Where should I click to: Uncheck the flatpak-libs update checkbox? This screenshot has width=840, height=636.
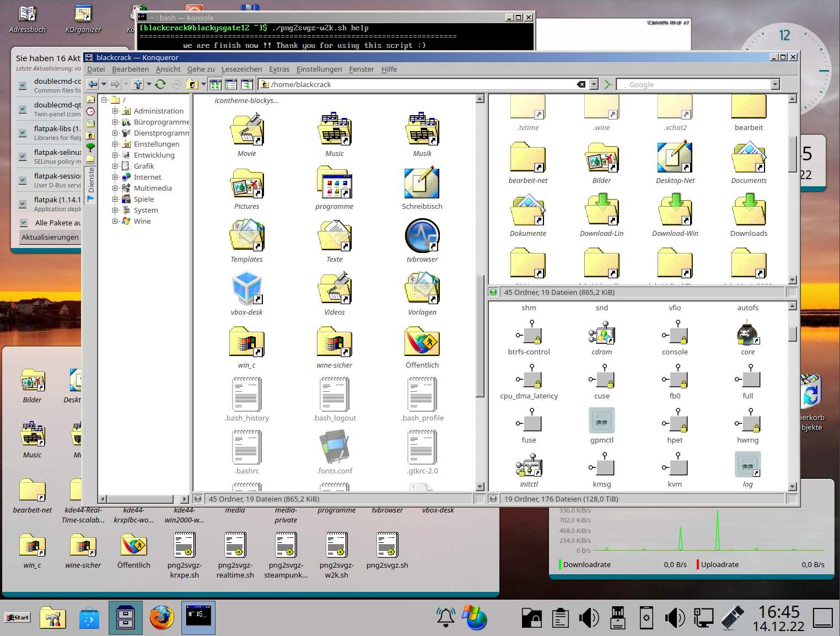23,133
